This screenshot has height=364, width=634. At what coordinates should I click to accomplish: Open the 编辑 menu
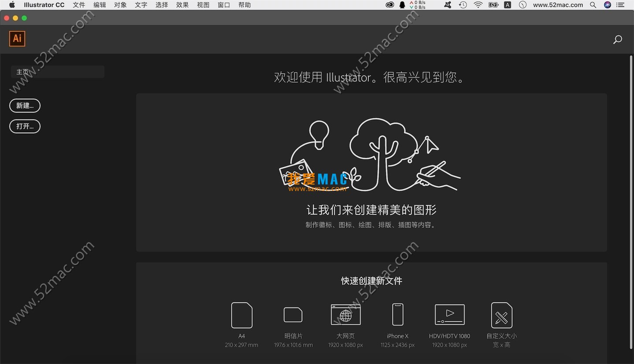pos(100,5)
